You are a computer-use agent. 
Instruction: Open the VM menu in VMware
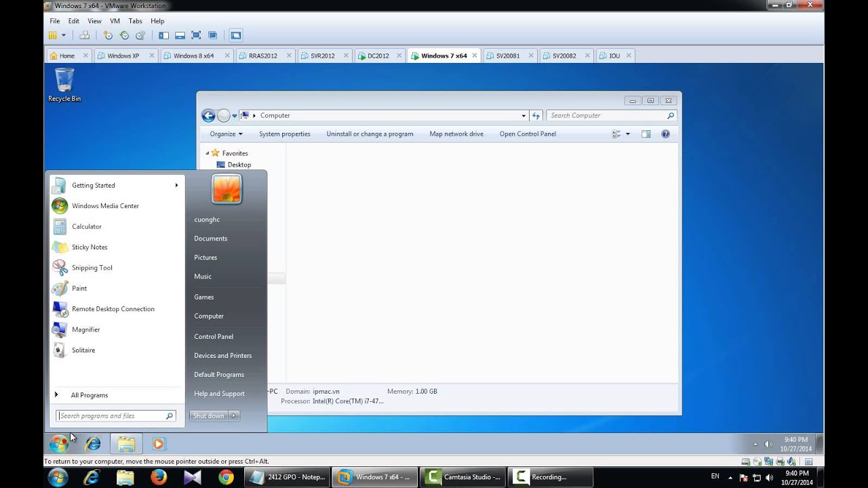[115, 21]
